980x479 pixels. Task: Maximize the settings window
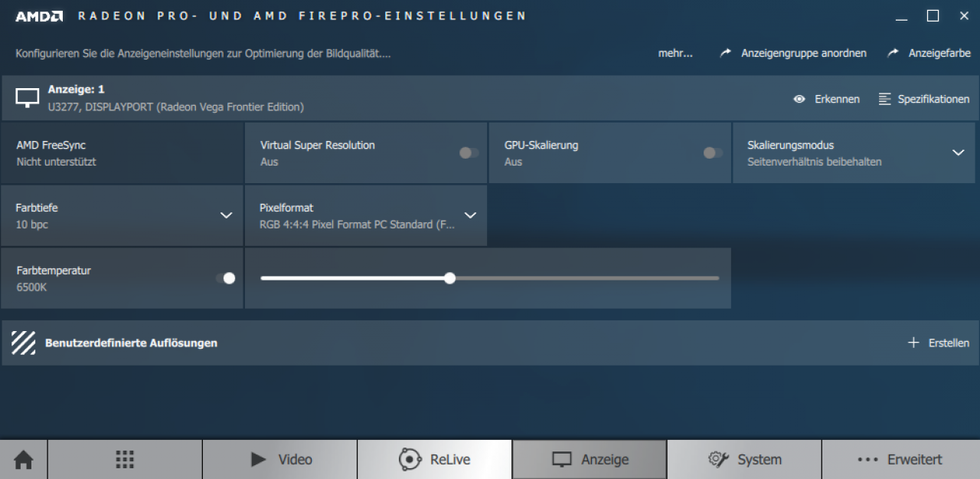point(933,16)
